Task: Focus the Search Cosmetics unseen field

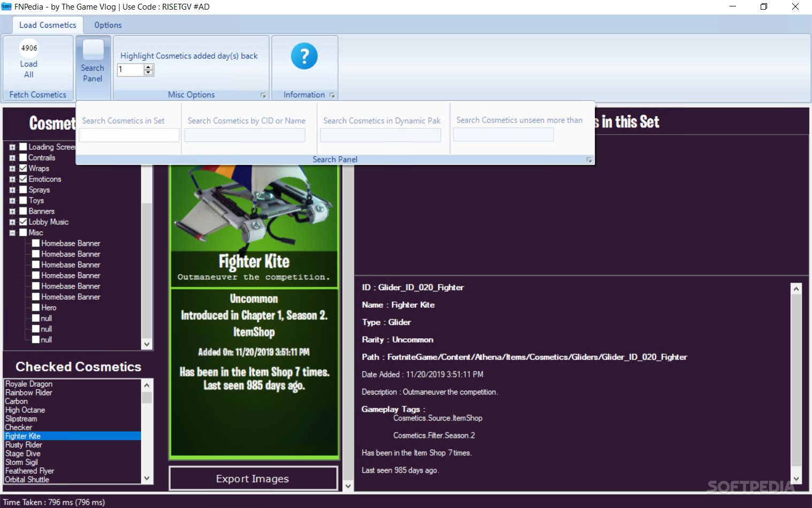Action: coord(503,135)
